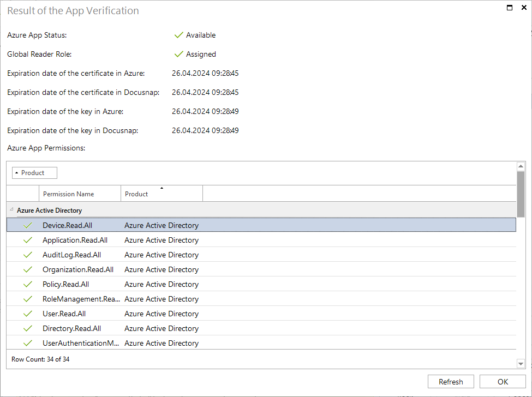Viewport: 532px width, 397px height.
Task: Click the check icon for RoleManagement.Rea... row
Action: 28,299
